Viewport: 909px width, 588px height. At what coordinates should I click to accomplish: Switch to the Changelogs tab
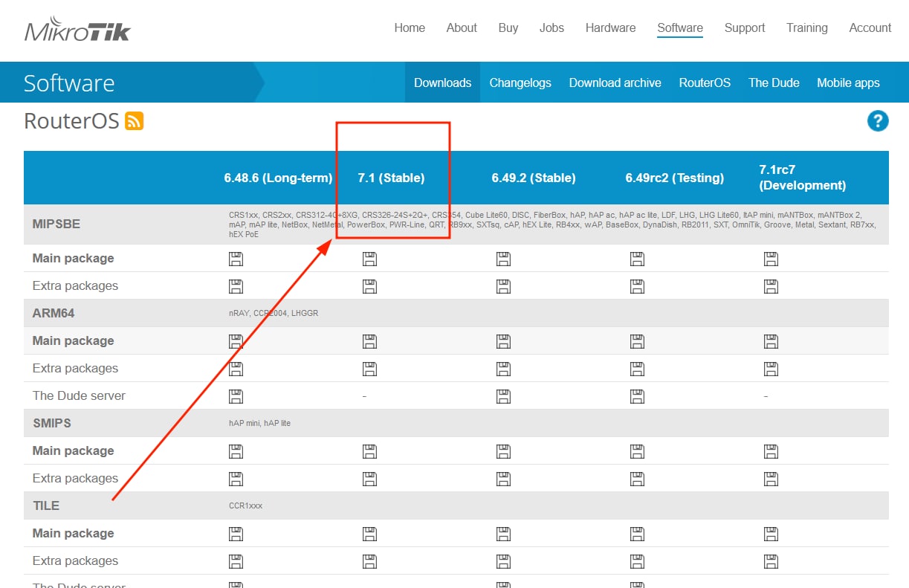(x=520, y=83)
